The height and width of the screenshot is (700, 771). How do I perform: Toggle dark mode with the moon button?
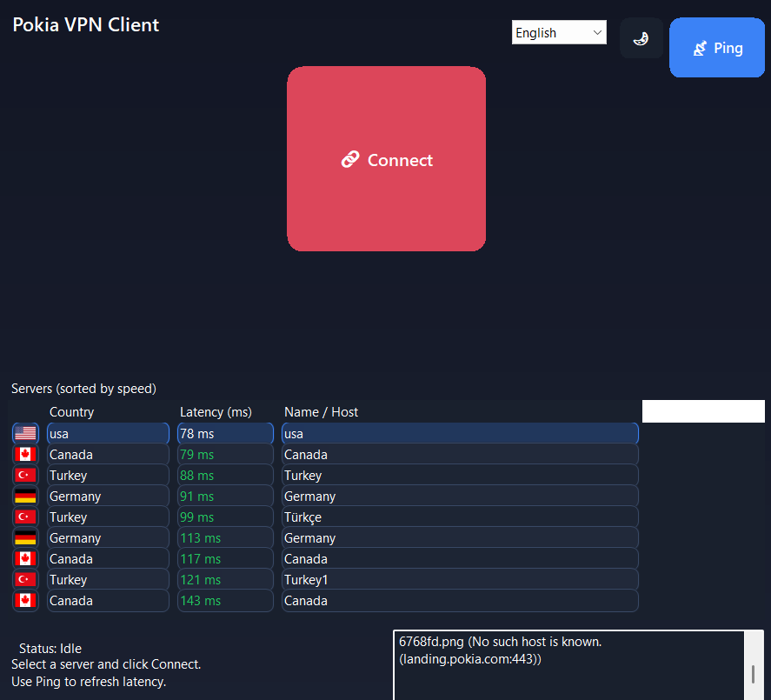click(641, 38)
